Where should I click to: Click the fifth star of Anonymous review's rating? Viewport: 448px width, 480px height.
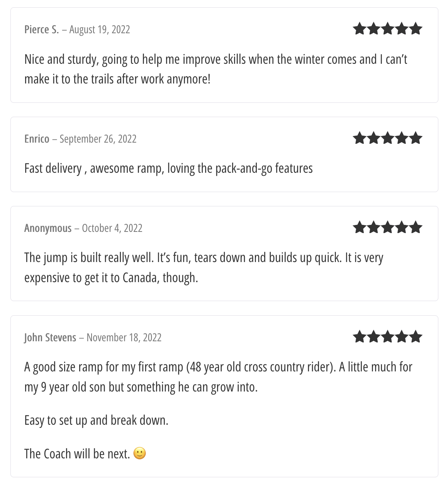[x=416, y=228]
